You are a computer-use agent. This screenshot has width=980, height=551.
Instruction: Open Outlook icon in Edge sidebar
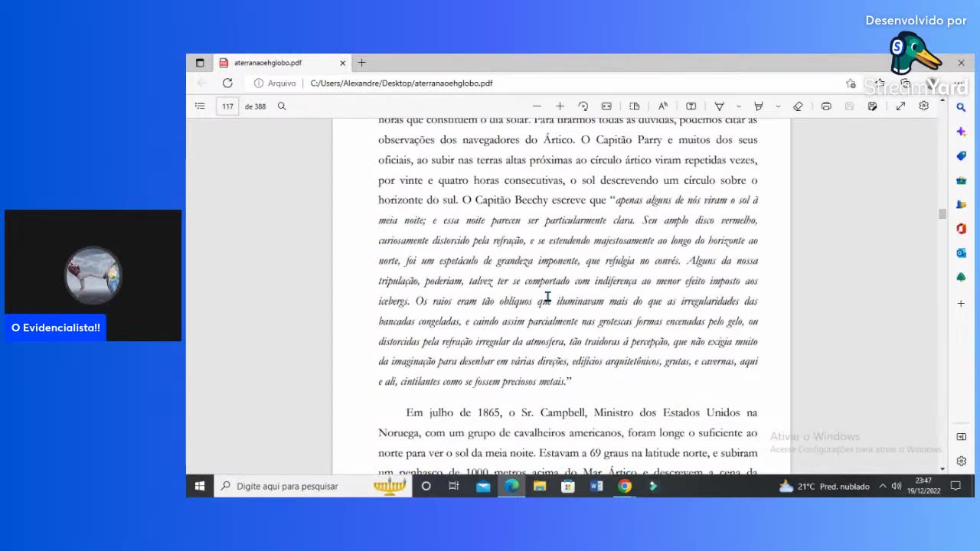961,253
